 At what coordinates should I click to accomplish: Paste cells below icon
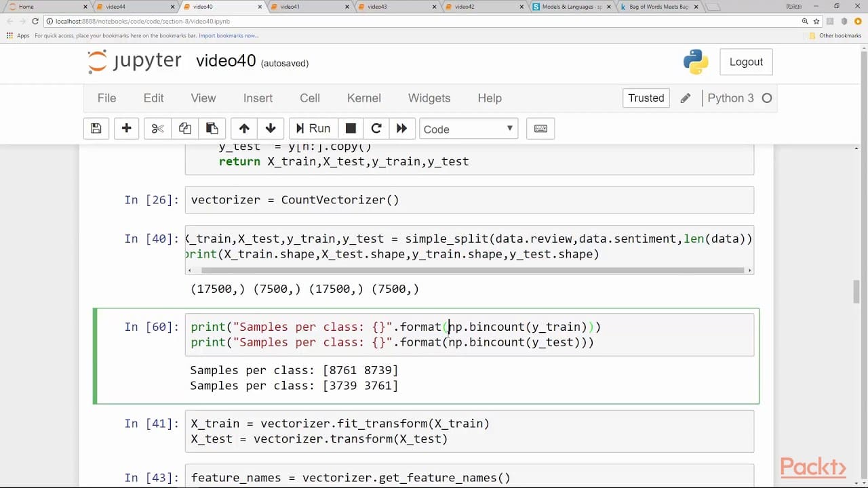[212, 129]
